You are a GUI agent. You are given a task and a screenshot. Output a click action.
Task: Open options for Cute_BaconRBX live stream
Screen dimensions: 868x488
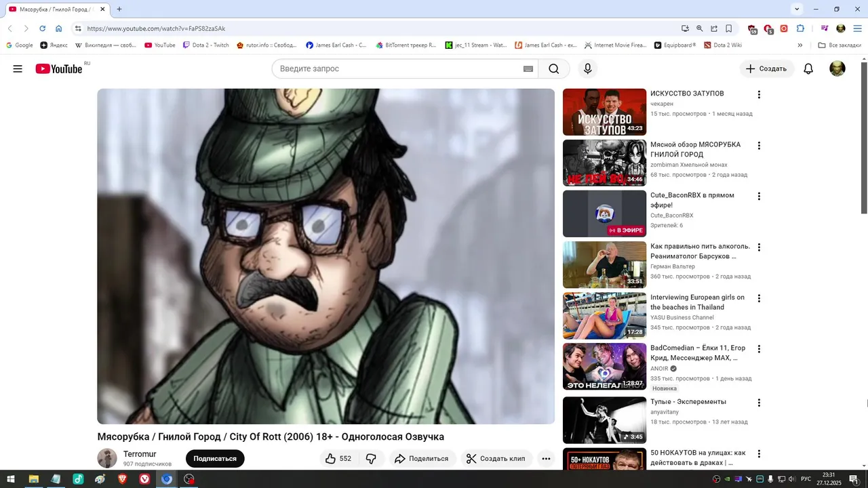tap(759, 197)
